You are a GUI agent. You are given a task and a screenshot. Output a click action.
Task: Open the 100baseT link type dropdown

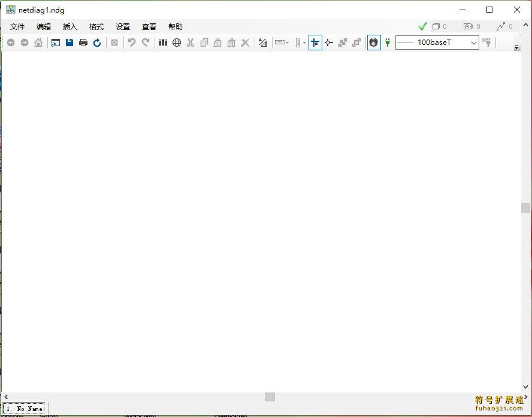[x=473, y=43]
